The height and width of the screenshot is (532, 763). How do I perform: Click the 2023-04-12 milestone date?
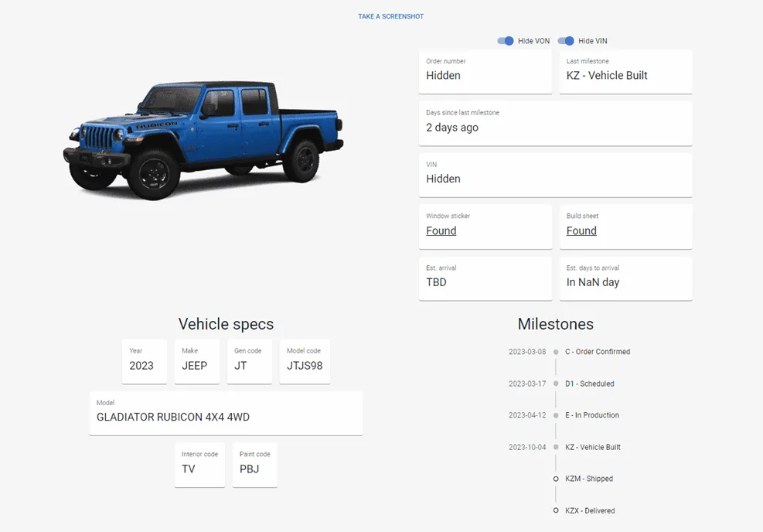tap(527, 415)
